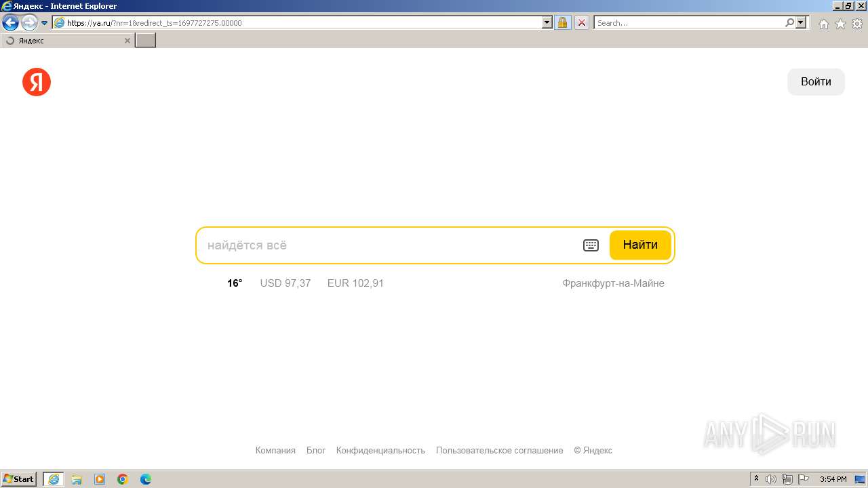The width and height of the screenshot is (868, 488).
Task: Open the Блог footer link
Action: pyautogui.click(x=316, y=450)
